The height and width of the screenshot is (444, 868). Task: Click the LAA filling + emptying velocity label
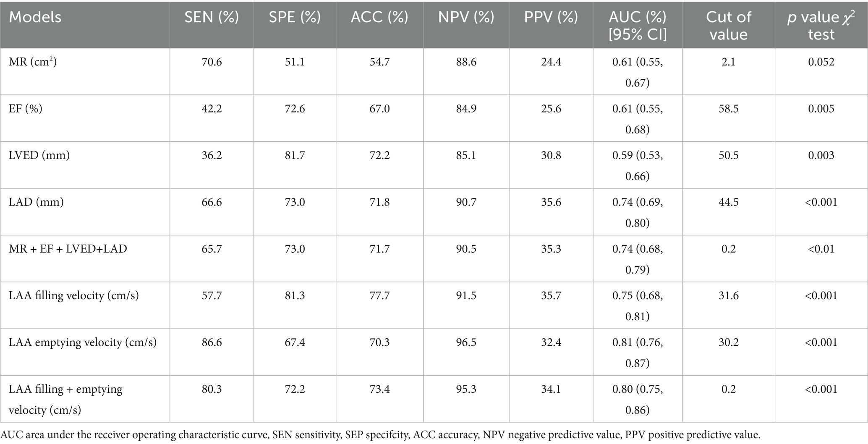[x=65, y=399]
